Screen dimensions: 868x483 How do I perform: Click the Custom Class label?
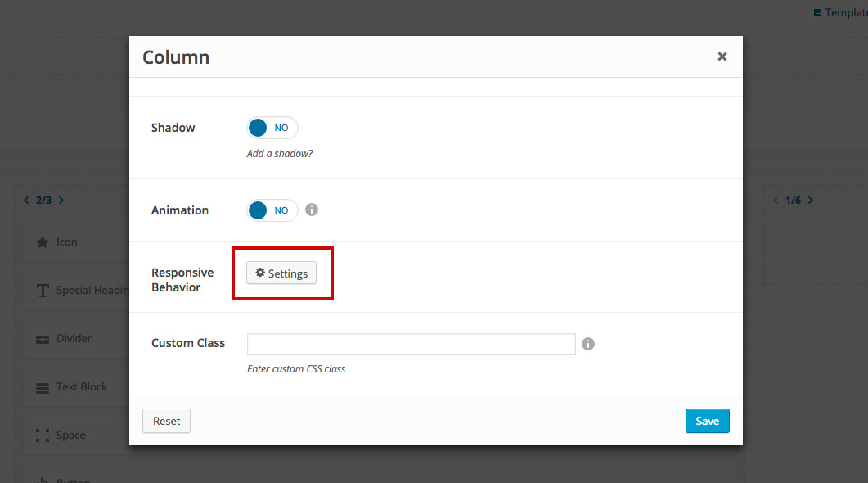point(188,343)
